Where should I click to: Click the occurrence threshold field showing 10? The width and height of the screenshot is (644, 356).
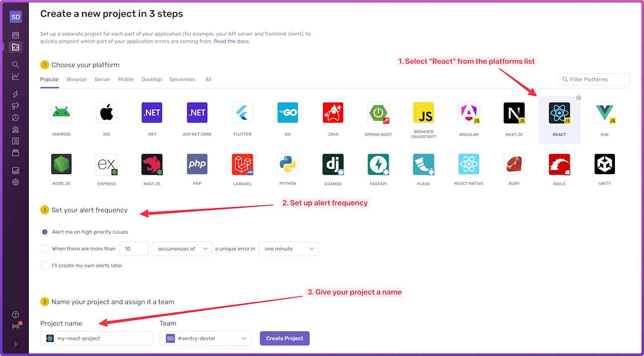point(134,249)
